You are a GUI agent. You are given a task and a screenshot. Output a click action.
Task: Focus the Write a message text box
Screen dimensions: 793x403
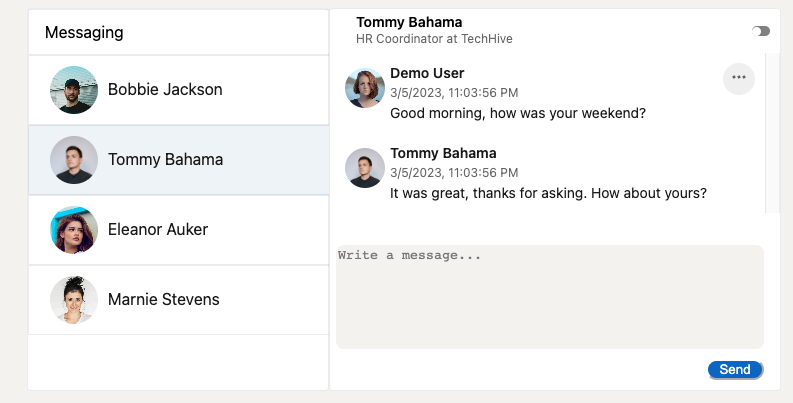tap(549, 297)
